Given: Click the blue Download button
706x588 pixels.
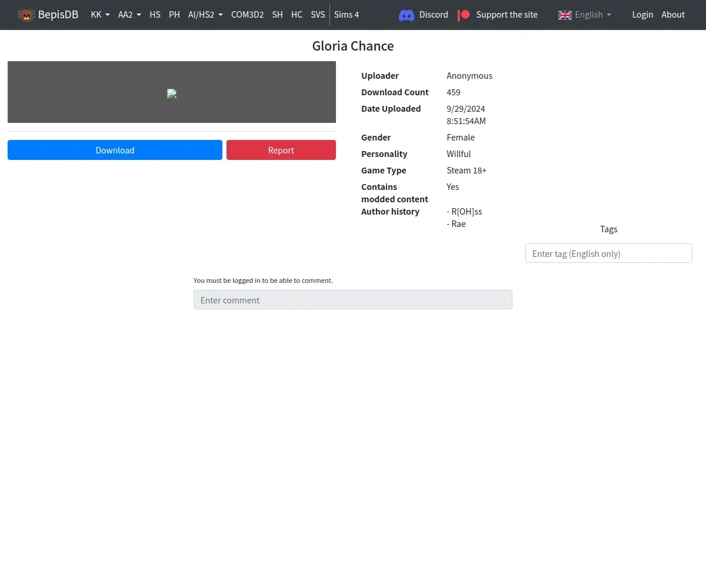Looking at the screenshot, I should click(x=115, y=150).
